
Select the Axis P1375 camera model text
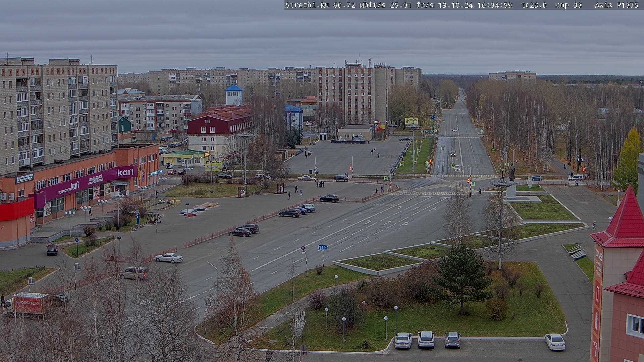click(616, 5)
